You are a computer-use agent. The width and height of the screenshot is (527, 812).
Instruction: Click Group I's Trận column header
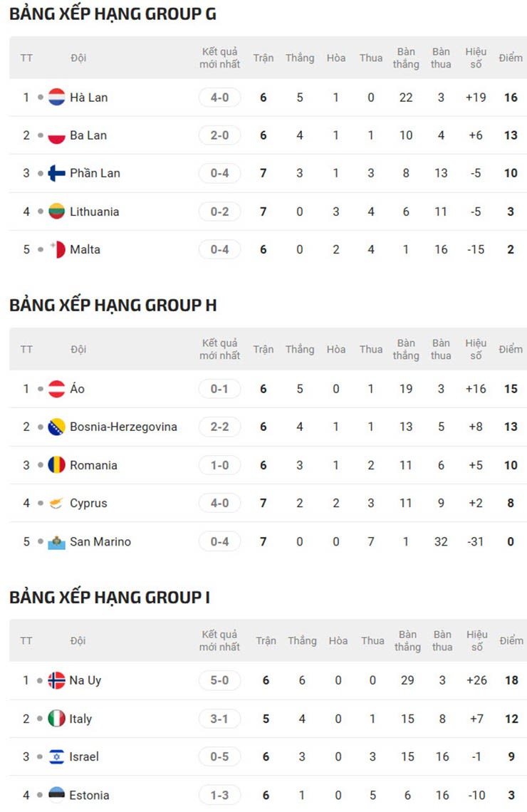pos(266,640)
